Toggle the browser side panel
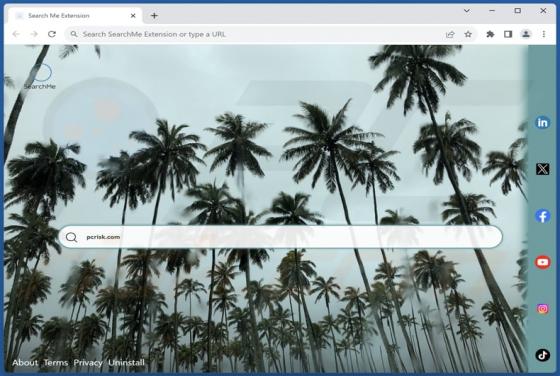This screenshot has width=560, height=376. tap(508, 34)
